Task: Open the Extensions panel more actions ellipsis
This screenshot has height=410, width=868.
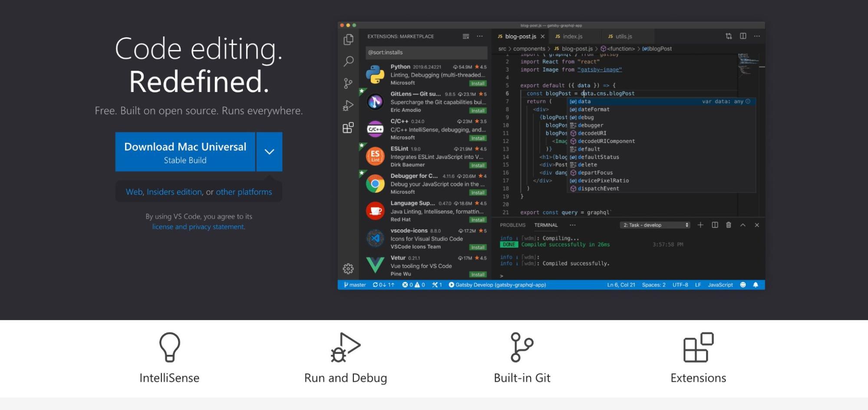Action: 480,36
